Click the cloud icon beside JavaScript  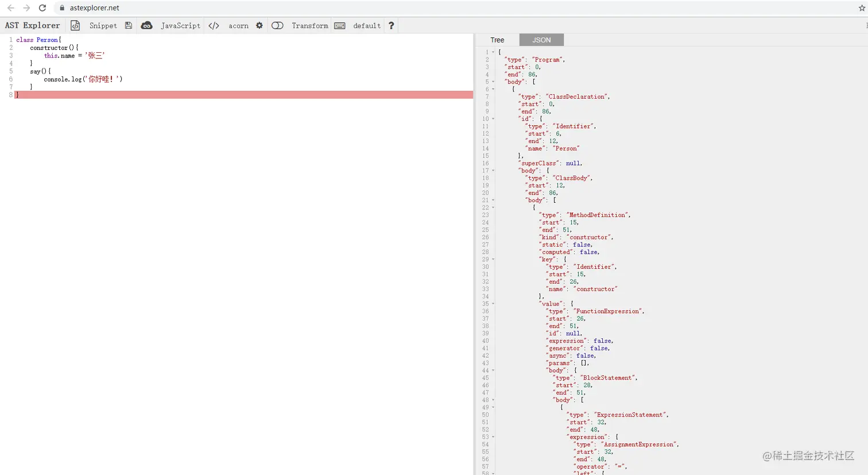(x=147, y=25)
